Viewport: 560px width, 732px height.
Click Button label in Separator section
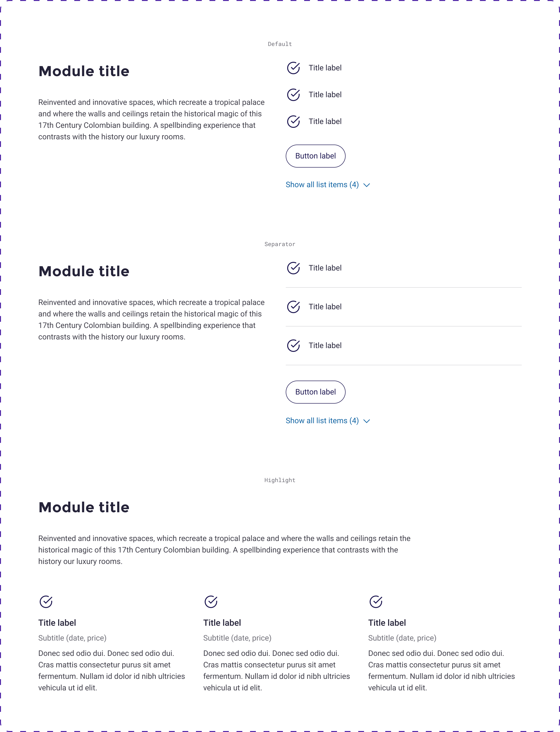pyautogui.click(x=315, y=392)
